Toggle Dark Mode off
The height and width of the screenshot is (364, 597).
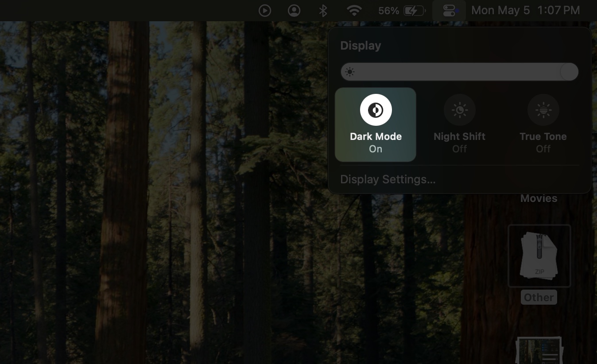point(375,124)
